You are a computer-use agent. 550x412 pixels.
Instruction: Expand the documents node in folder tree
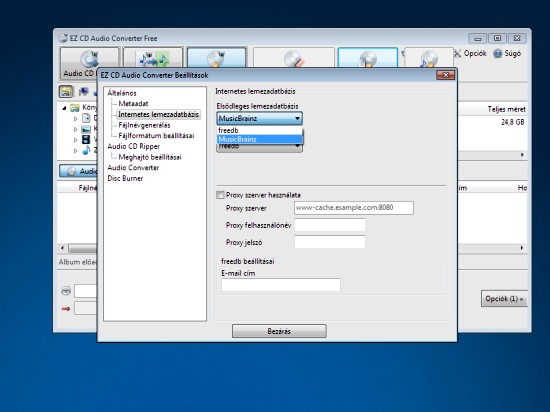pyautogui.click(x=75, y=119)
